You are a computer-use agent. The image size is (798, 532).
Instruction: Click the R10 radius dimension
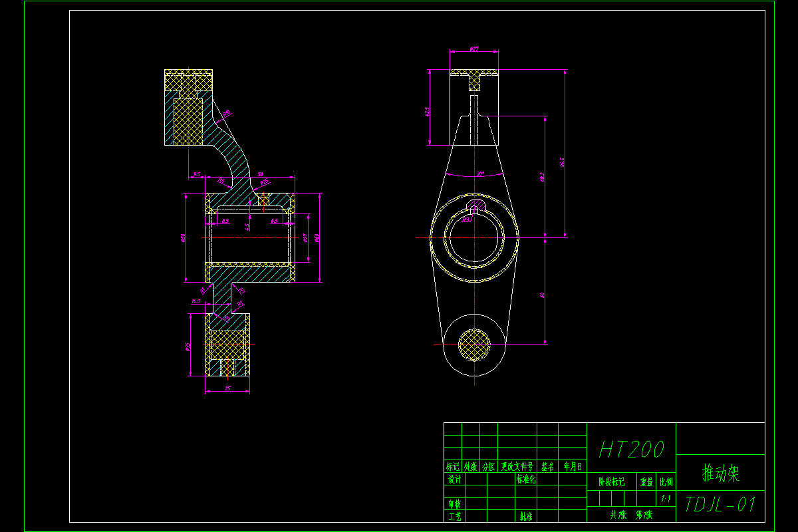[x=226, y=114]
